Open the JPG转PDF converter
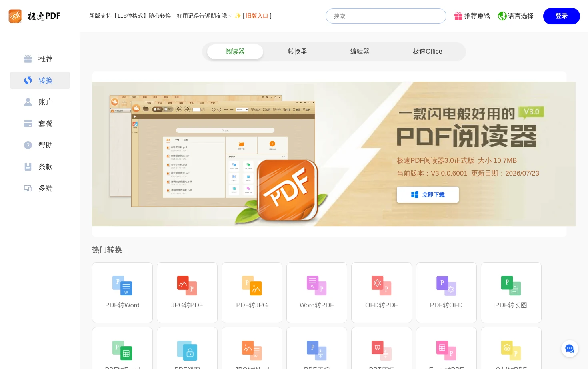The image size is (588, 369). coord(187,293)
